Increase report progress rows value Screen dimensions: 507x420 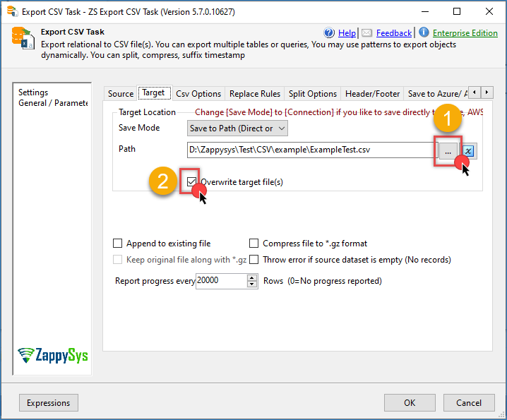(252, 277)
